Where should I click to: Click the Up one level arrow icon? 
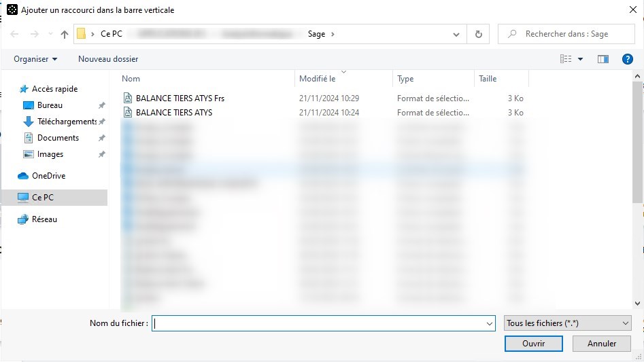(65, 34)
